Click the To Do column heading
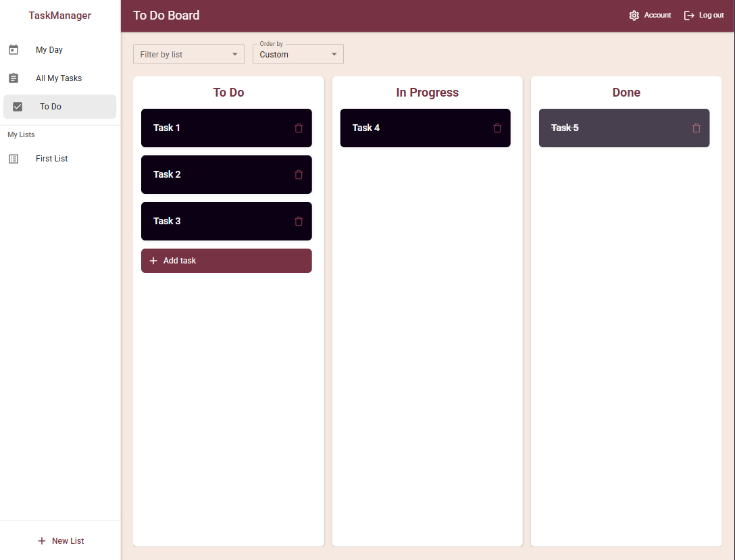Image resolution: width=735 pixels, height=560 pixels. [228, 93]
